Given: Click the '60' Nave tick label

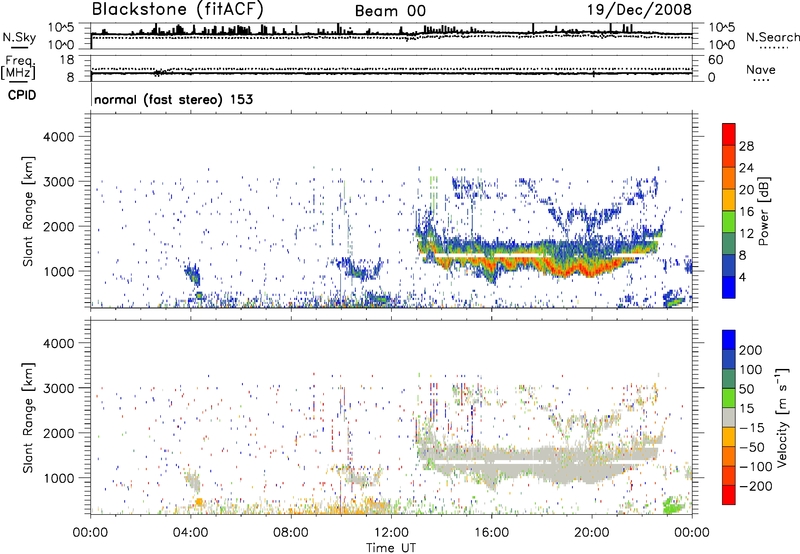Looking at the screenshot, I should 715,60.
